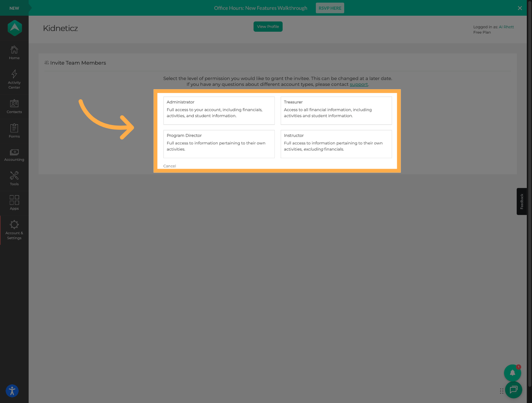This screenshot has width=532, height=403.
Task: Click the Free Plan label
Action: (x=482, y=32)
